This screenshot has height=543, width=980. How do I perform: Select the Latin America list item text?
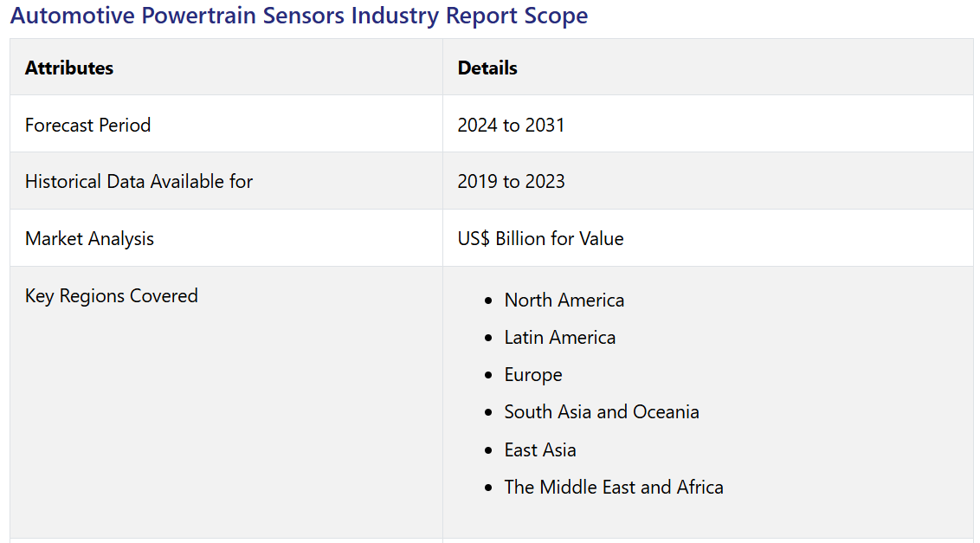(560, 337)
